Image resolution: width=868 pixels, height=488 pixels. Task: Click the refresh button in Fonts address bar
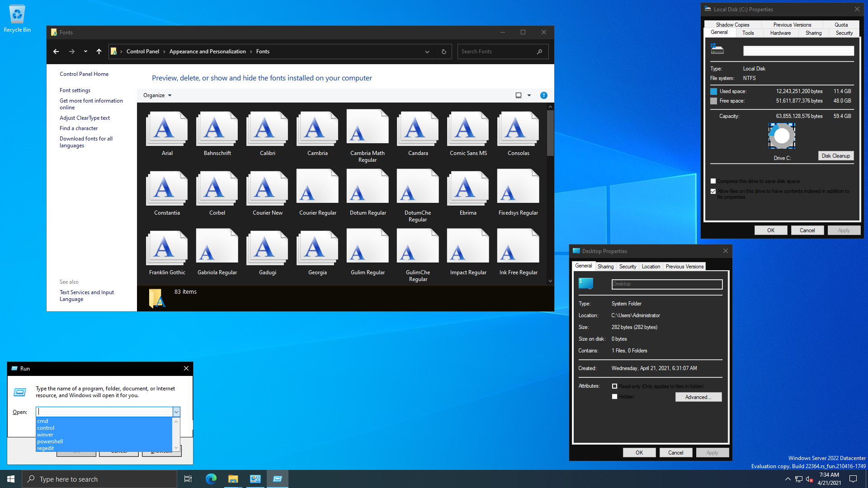(x=443, y=52)
